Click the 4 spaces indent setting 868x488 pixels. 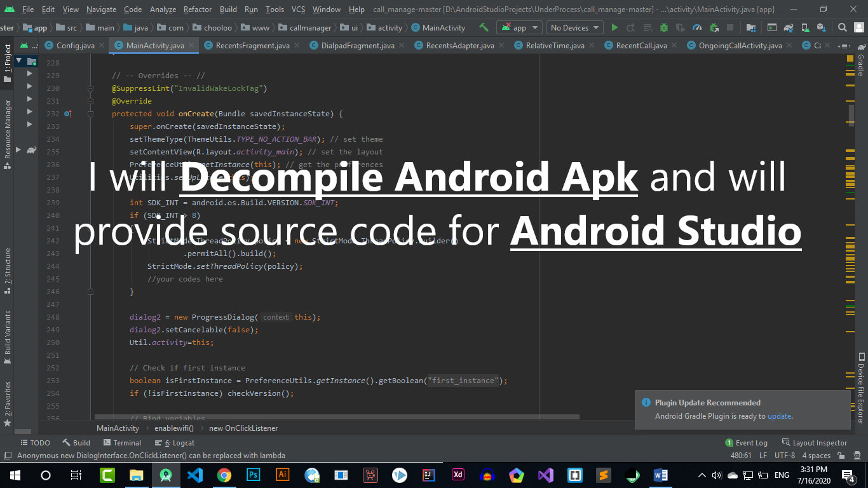(816, 456)
